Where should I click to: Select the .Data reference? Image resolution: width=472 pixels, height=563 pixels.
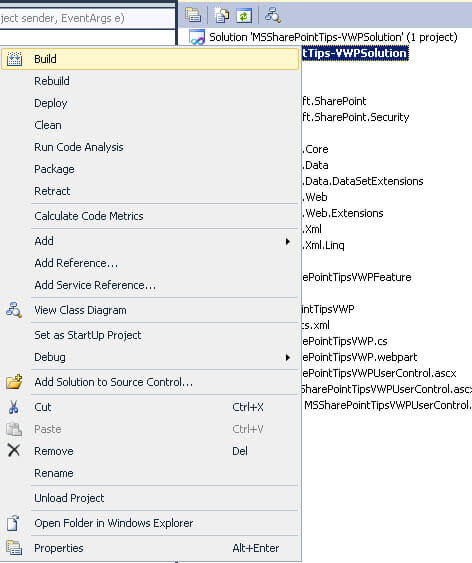315,165
